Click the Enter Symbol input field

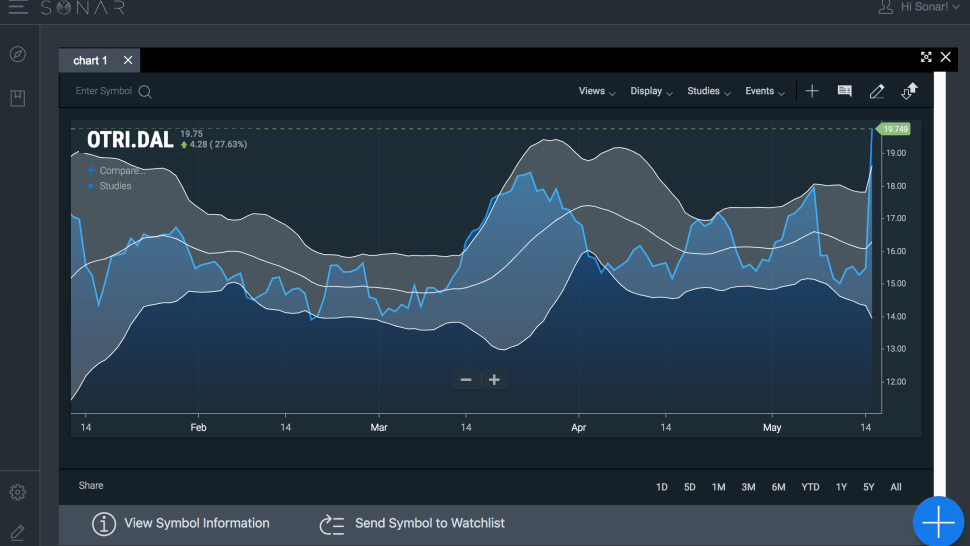pyautogui.click(x=104, y=91)
